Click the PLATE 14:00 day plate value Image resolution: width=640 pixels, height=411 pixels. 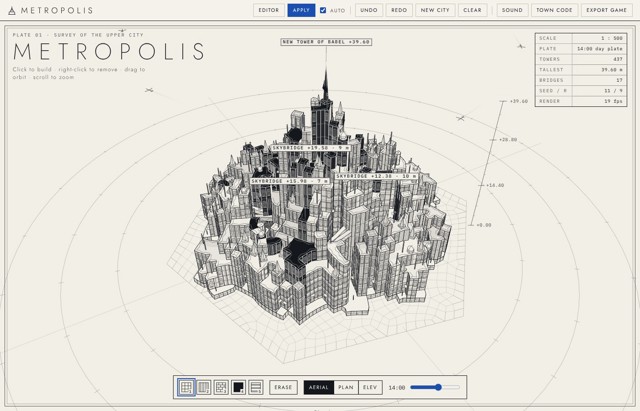(x=600, y=49)
